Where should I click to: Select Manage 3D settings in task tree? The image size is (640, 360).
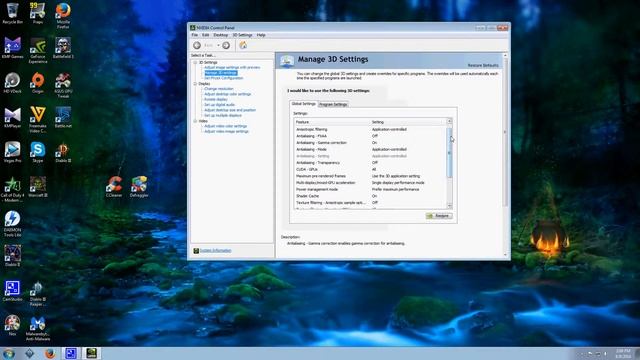220,73
